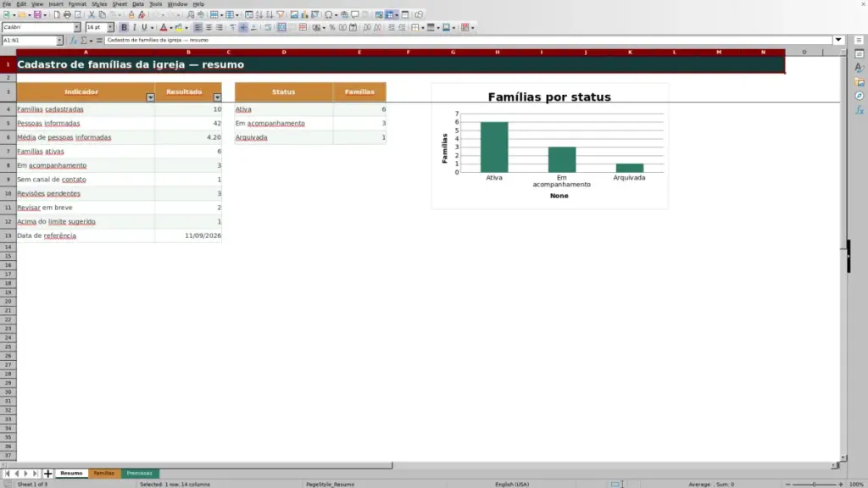Click the AutoFilter funnel icon
The width and height of the screenshot is (868, 488).
coord(281,15)
